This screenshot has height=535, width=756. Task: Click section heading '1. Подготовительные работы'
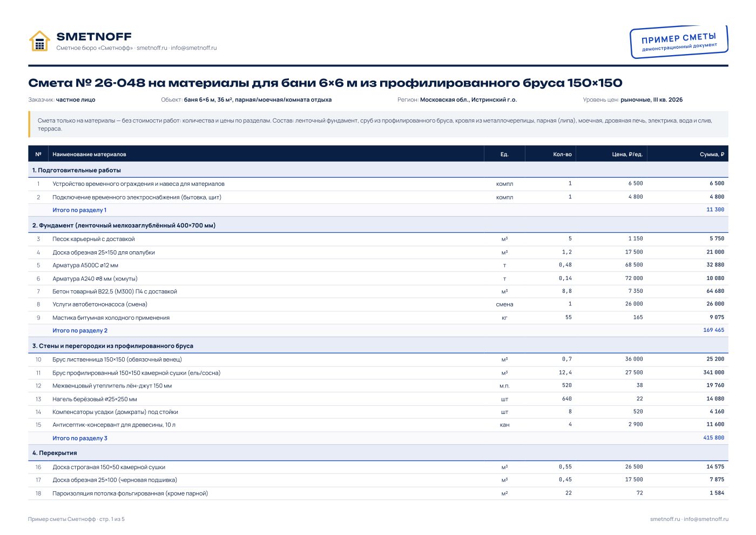tap(378, 170)
